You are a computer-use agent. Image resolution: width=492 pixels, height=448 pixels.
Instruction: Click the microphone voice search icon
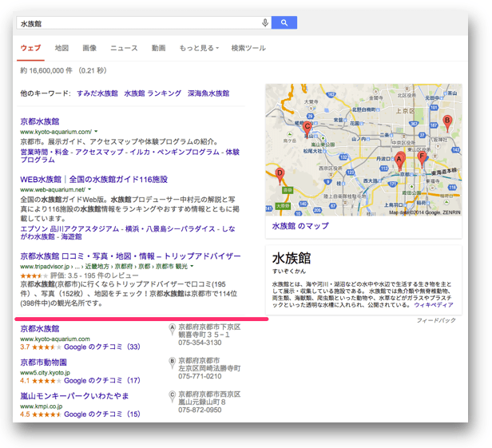coord(265,22)
